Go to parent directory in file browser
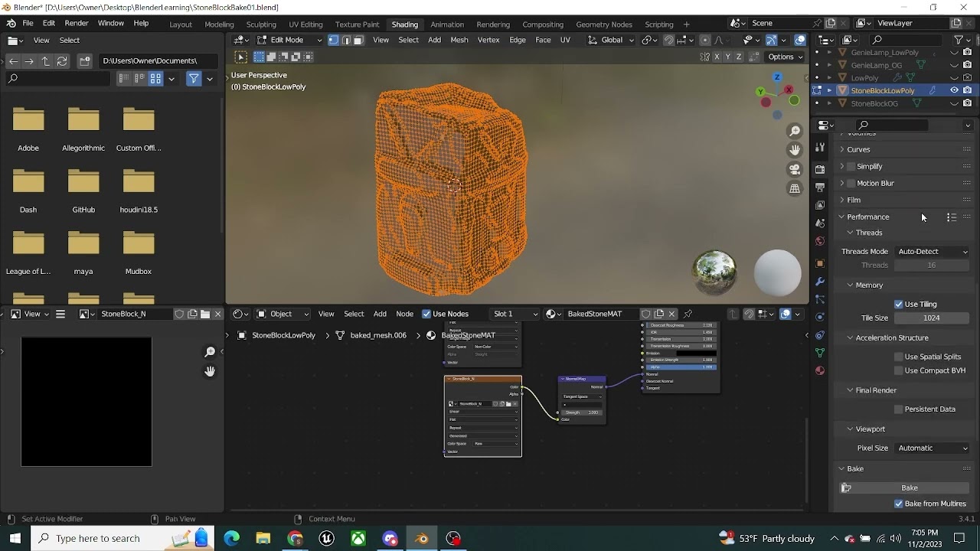Viewport: 980px width, 551px height. pos(45,60)
